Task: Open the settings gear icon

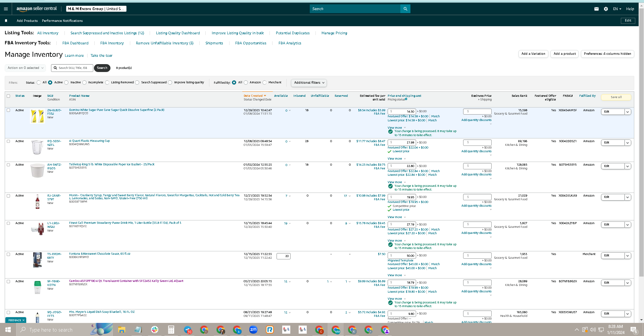Action: [x=606, y=9]
